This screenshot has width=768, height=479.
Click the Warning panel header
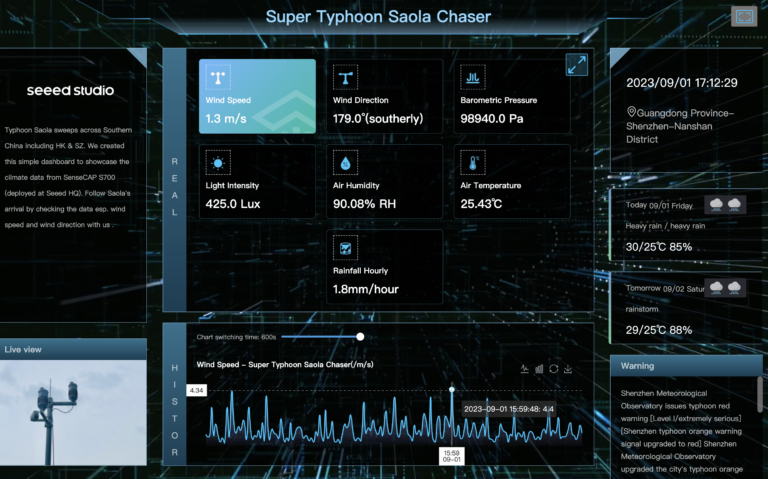coord(684,366)
